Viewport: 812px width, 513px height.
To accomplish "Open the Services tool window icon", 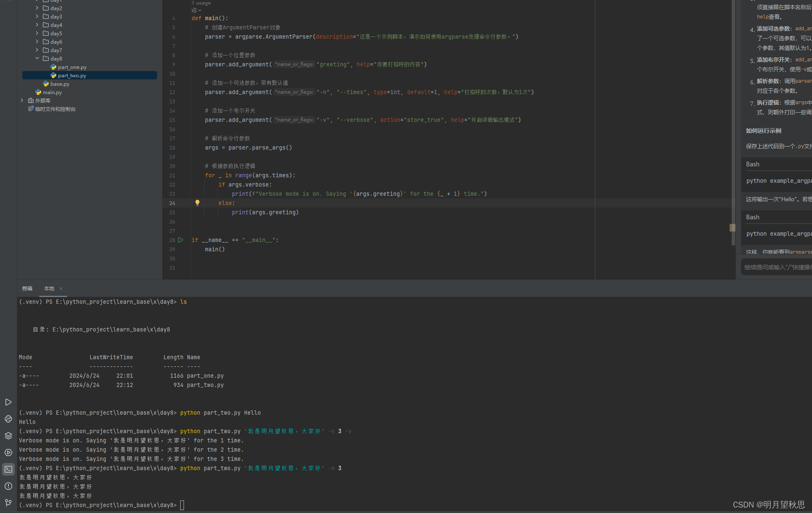I will point(8,452).
